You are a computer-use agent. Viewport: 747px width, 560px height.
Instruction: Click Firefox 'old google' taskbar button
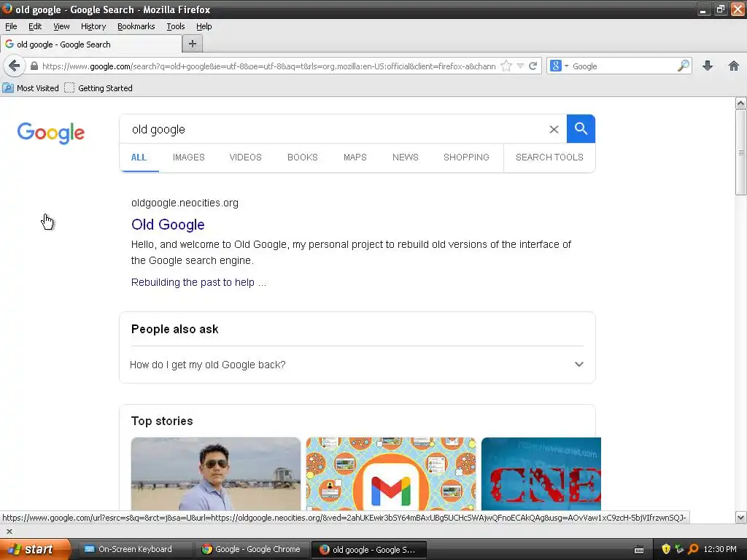(x=368, y=550)
